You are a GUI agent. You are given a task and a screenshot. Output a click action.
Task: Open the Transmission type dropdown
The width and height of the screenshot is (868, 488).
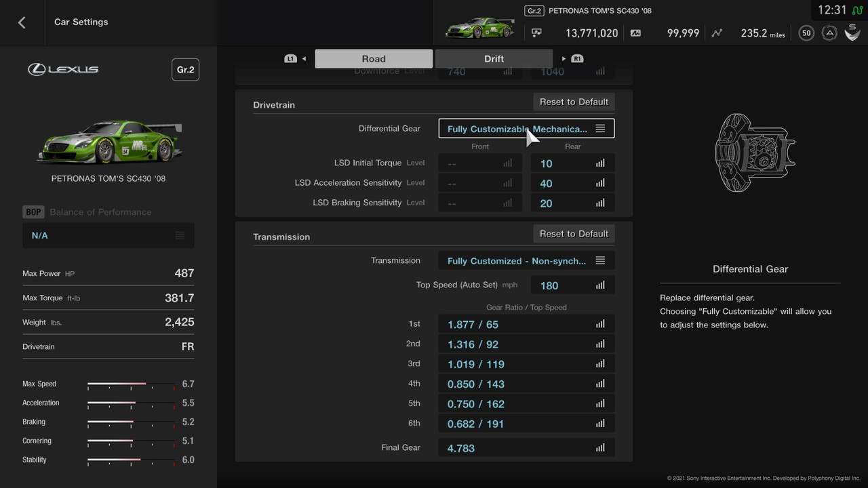coord(526,261)
